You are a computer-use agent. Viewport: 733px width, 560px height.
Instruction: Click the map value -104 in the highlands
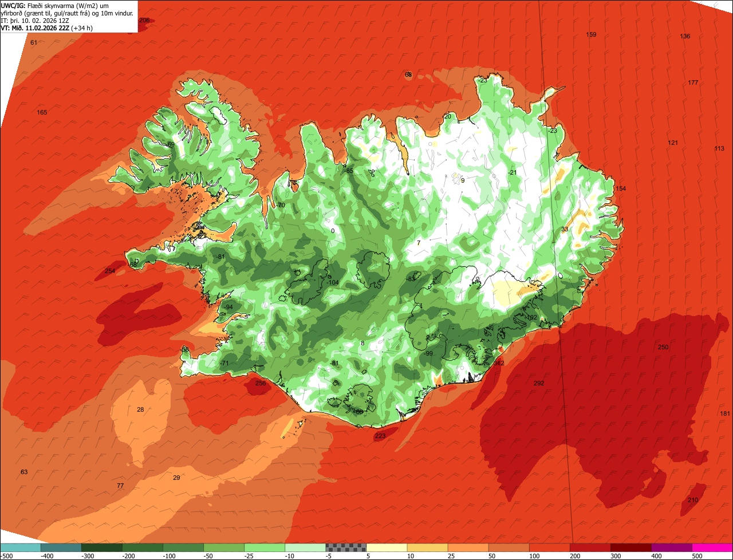(x=333, y=282)
